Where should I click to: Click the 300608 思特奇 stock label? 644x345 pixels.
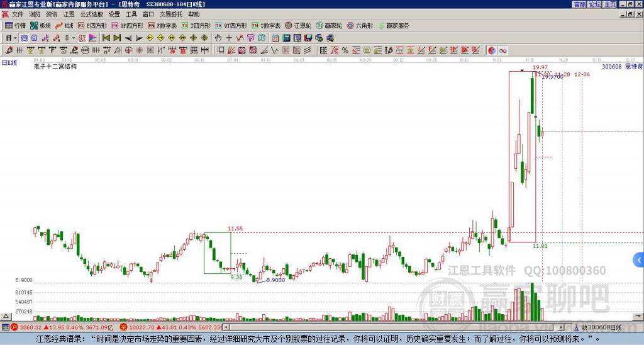click(622, 66)
